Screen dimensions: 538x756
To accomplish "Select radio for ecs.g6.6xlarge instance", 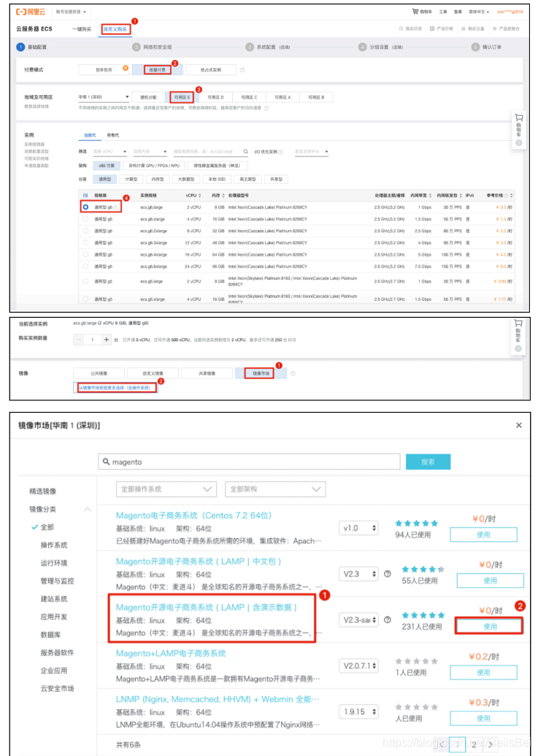I will pyautogui.click(x=85, y=266).
